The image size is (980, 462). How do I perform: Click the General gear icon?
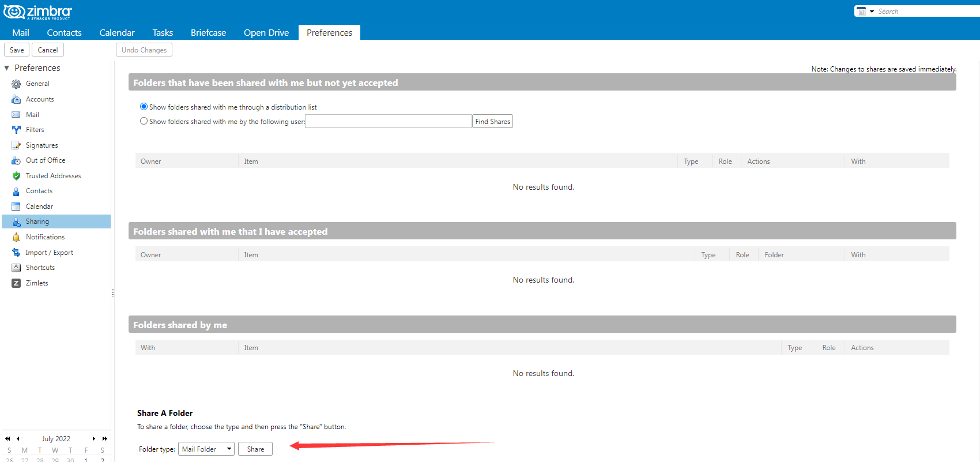click(16, 84)
